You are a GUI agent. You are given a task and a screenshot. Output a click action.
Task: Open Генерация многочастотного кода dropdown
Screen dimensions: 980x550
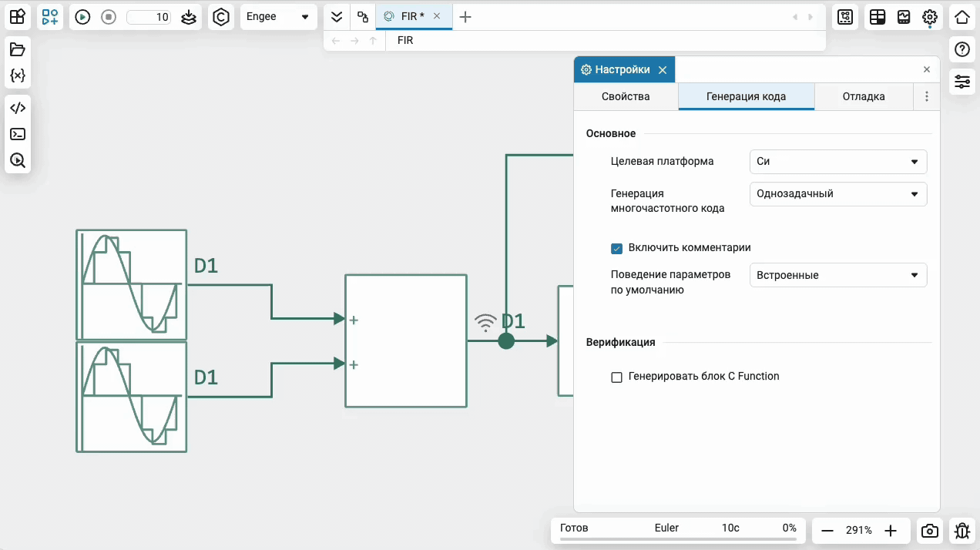(838, 194)
